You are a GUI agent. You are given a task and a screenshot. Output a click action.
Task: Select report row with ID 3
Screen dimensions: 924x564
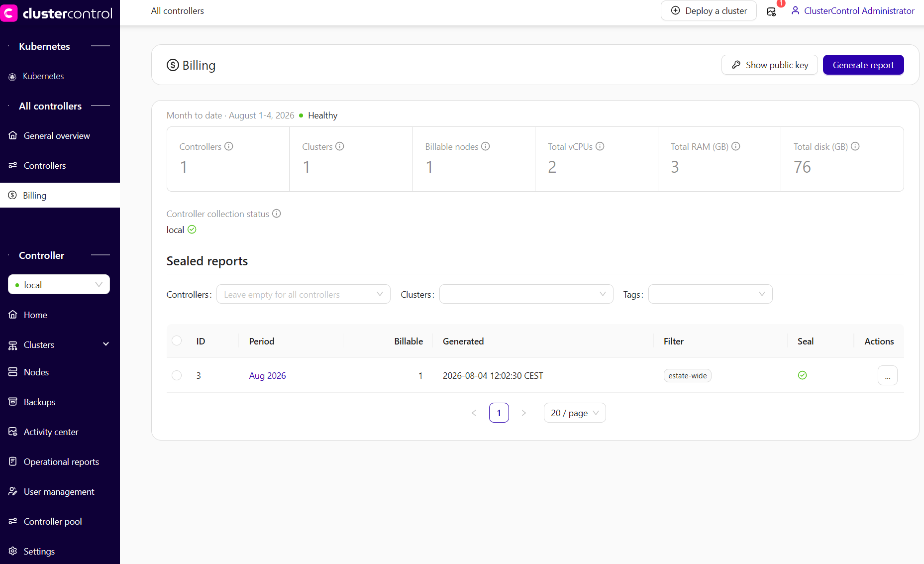[177, 375]
